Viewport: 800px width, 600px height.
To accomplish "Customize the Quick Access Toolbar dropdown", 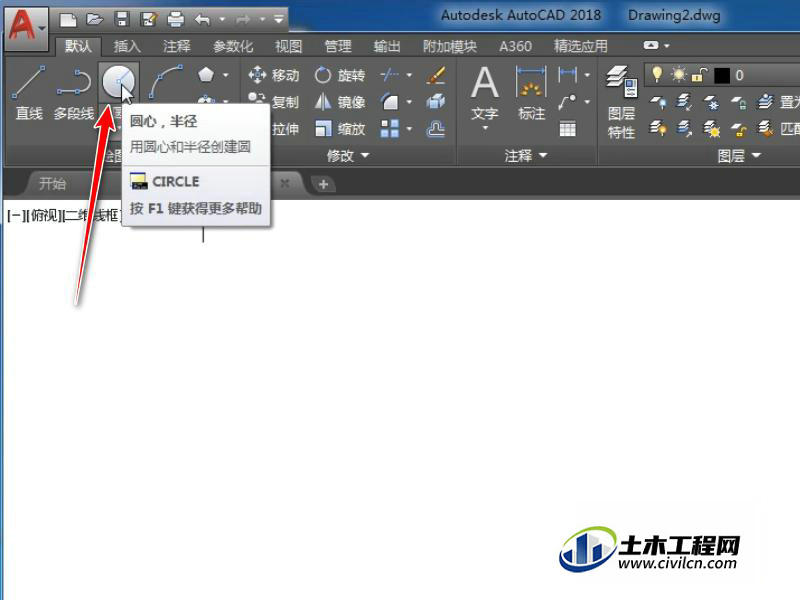I will [279, 20].
